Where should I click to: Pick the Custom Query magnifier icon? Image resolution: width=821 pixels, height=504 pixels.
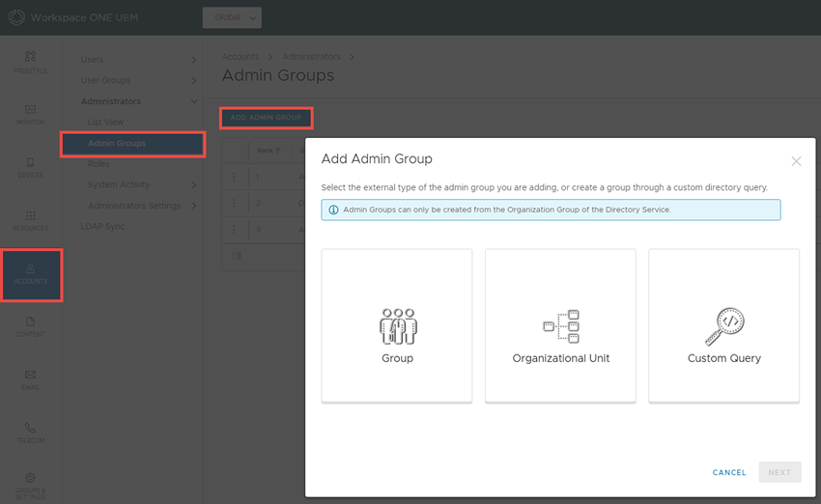(x=724, y=326)
